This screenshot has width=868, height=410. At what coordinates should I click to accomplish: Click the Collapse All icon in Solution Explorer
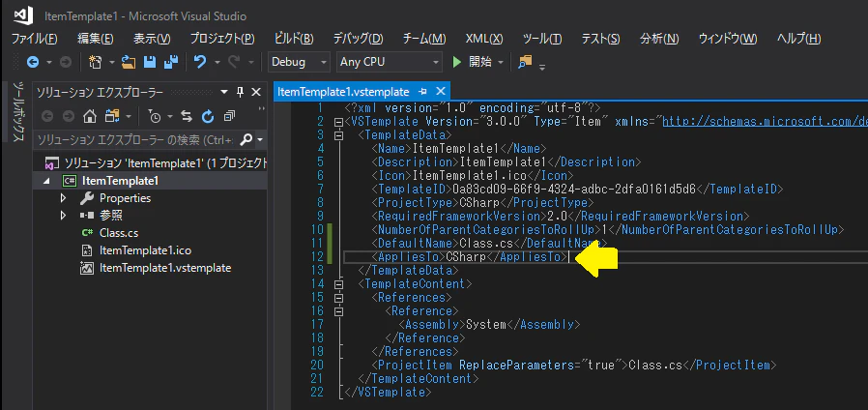pos(229,116)
